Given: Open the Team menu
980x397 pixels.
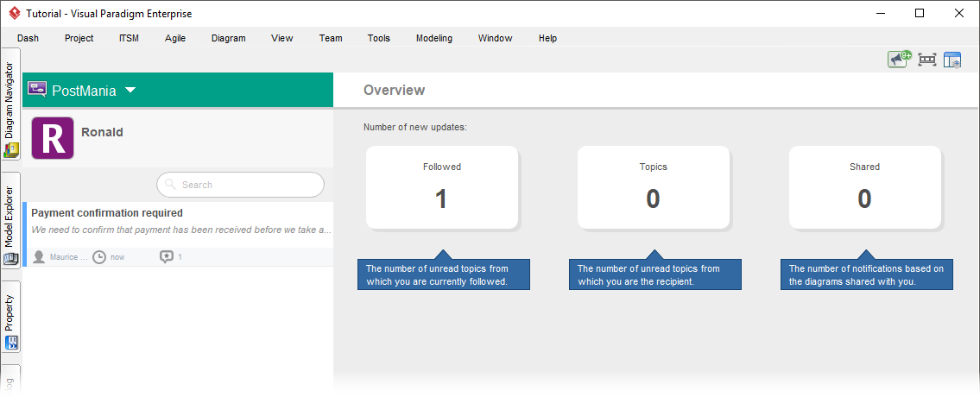Looking at the screenshot, I should coord(331,38).
